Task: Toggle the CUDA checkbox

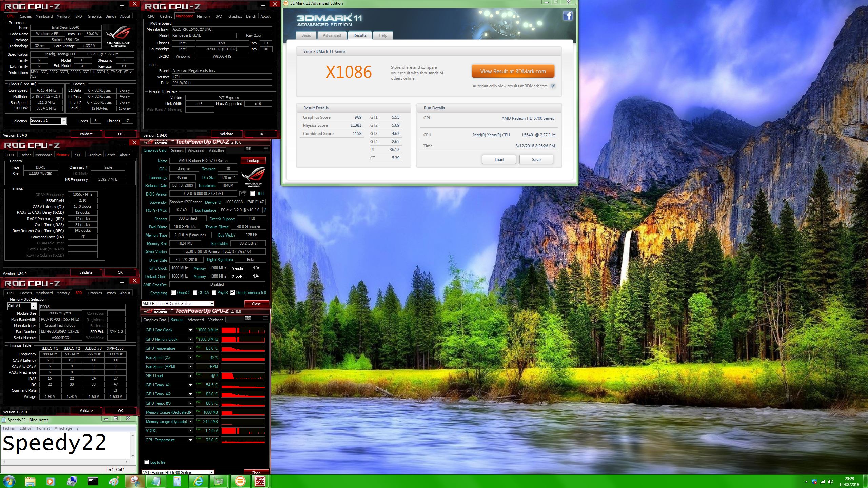Action: coord(195,293)
